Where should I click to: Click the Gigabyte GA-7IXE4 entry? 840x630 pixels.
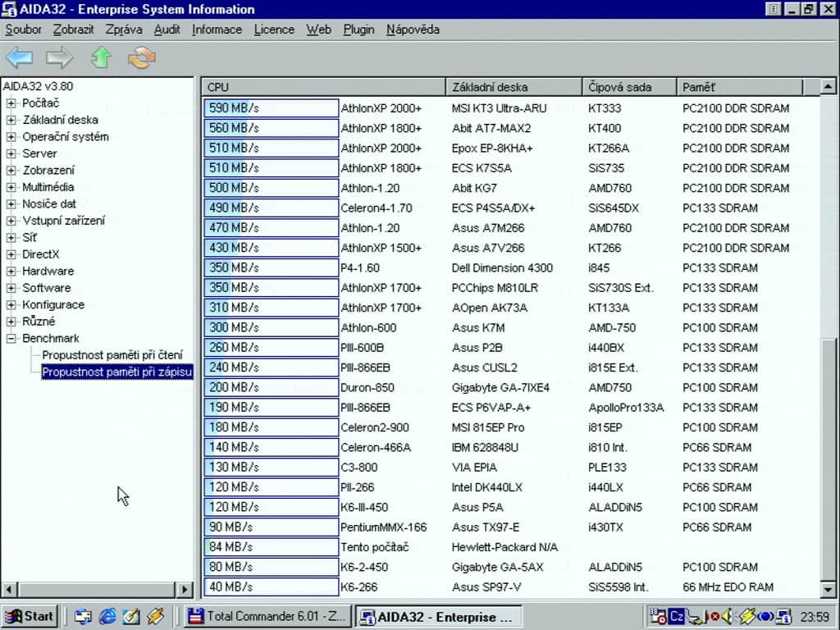[x=500, y=387]
